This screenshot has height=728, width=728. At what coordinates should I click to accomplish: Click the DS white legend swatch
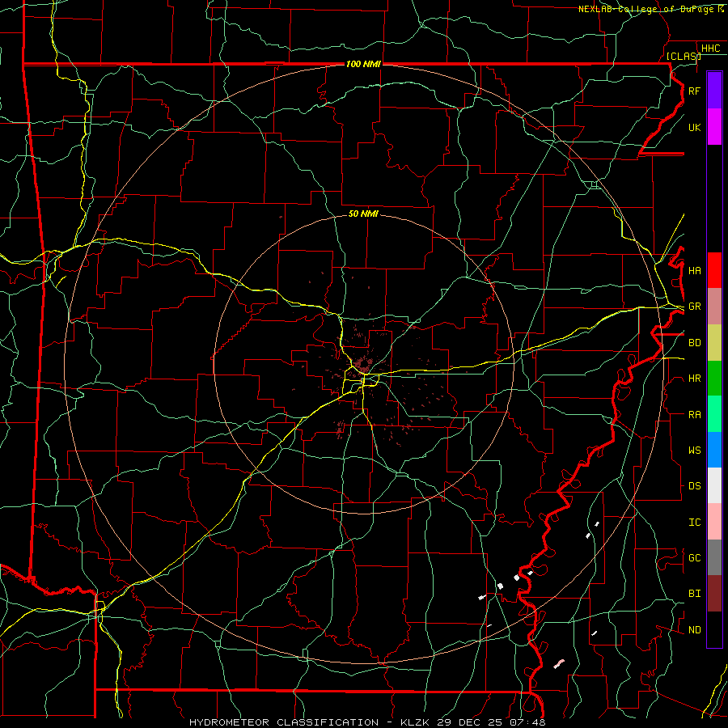(714, 485)
